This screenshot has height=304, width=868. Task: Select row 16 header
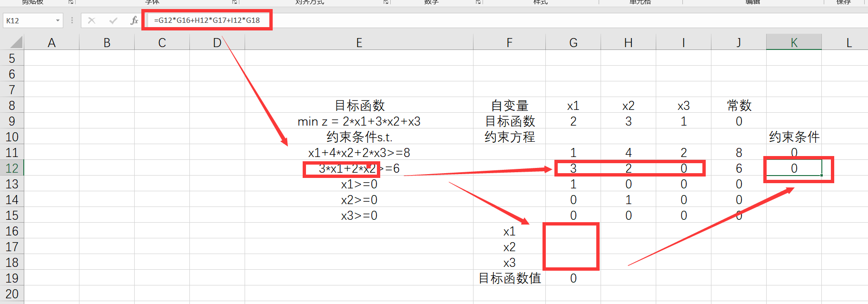[x=12, y=231]
